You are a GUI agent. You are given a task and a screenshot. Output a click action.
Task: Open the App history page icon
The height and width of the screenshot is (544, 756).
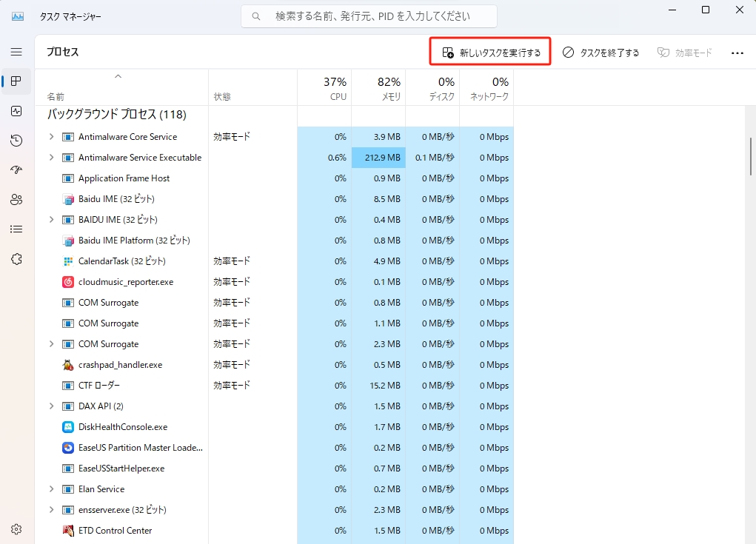coord(16,141)
